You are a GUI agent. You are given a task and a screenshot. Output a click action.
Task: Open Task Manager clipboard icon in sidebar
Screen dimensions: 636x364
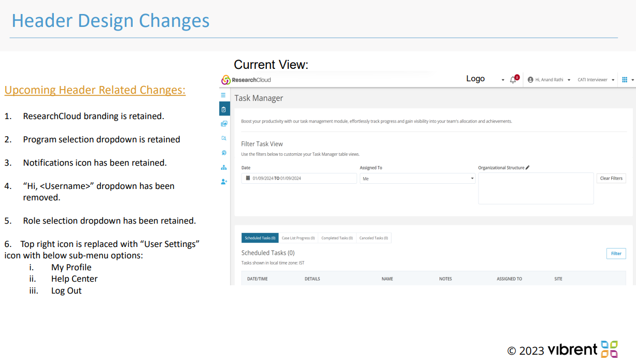pyautogui.click(x=224, y=109)
